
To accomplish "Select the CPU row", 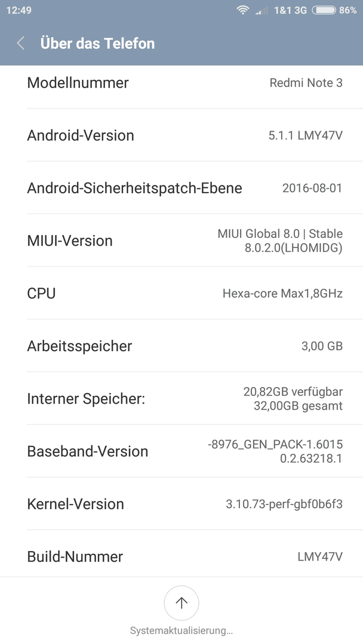I will point(181,293).
